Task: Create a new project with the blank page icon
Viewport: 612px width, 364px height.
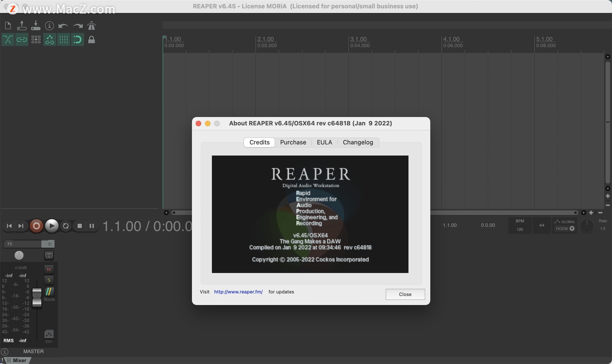Action: 8,25
